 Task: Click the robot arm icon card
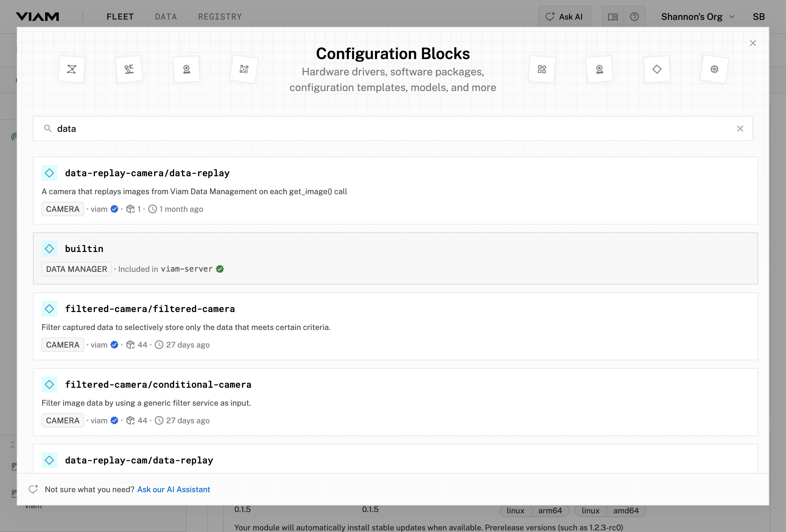[129, 69]
